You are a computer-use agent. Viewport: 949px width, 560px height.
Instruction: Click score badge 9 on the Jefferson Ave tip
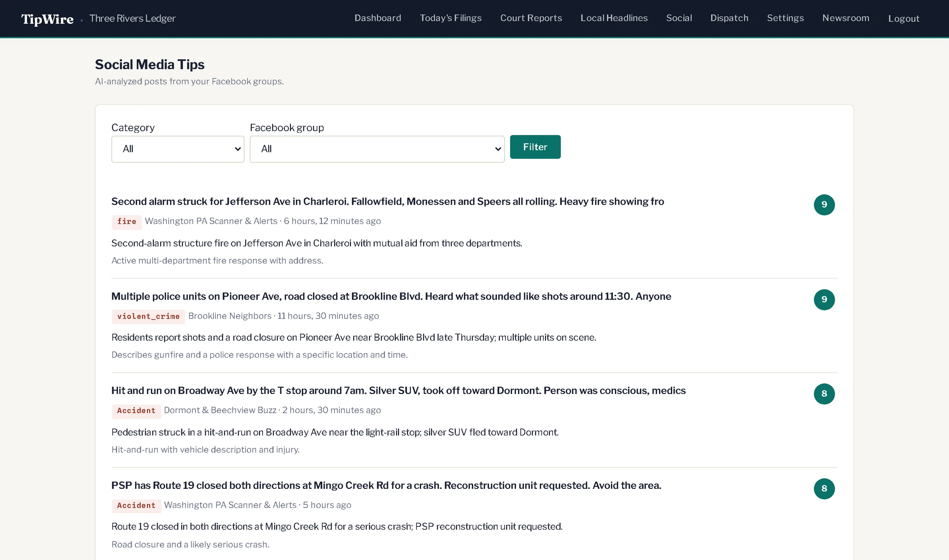click(824, 205)
